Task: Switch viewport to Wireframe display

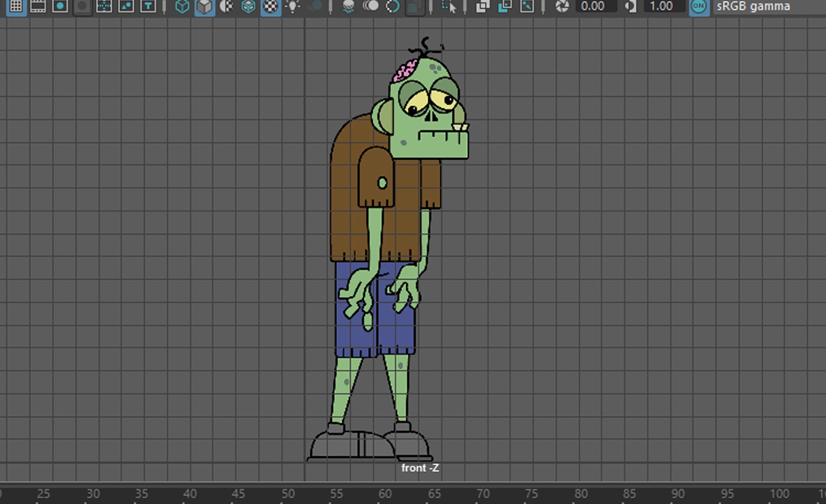Action: [x=182, y=6]
